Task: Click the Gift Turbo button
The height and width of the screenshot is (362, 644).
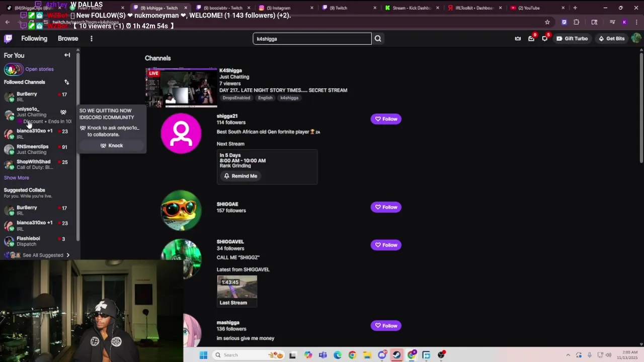Action: coord(572,39)
